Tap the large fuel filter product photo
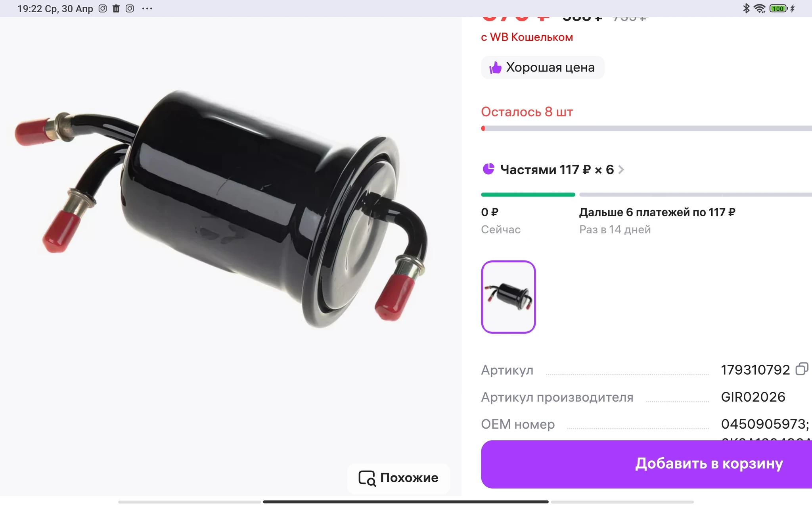 pos(222,208)
